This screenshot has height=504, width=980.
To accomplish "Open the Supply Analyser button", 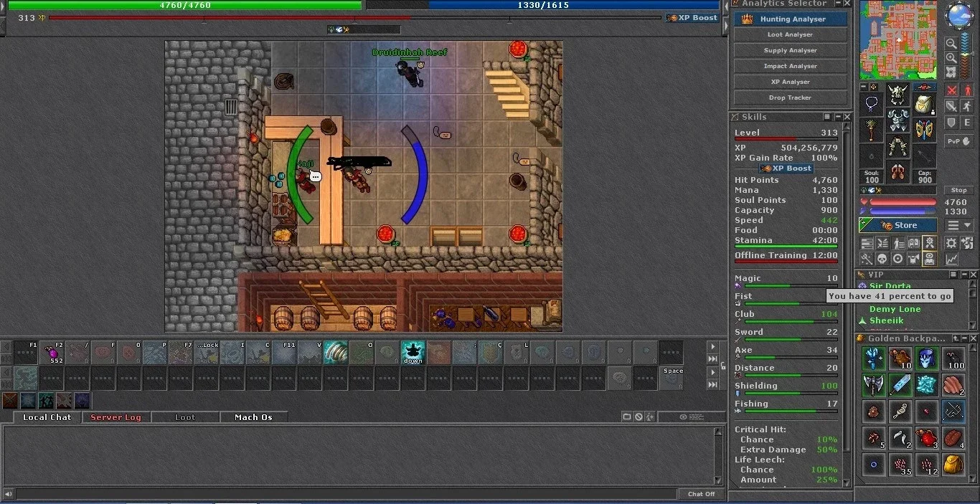I will (x=791, y=50).
